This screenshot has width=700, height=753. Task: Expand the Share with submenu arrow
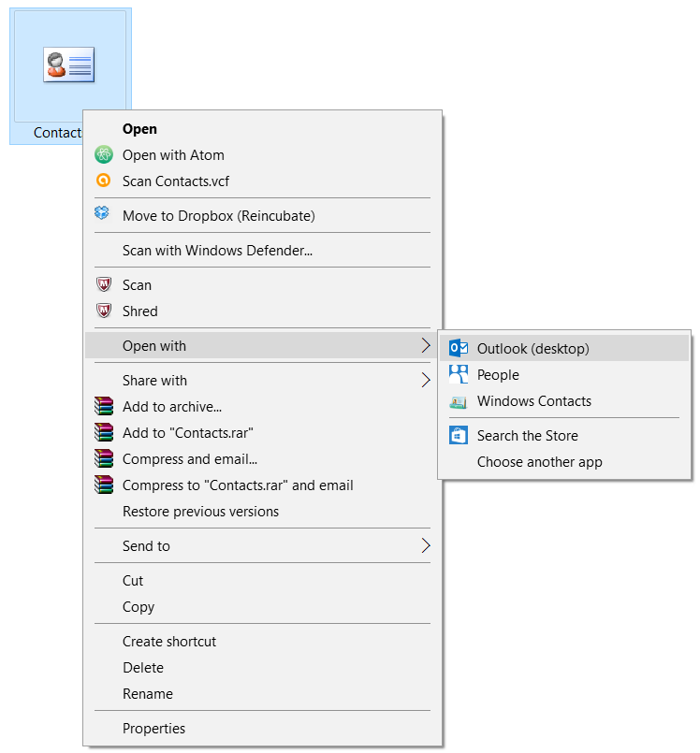pyautogui.click(x=426, y=380)
